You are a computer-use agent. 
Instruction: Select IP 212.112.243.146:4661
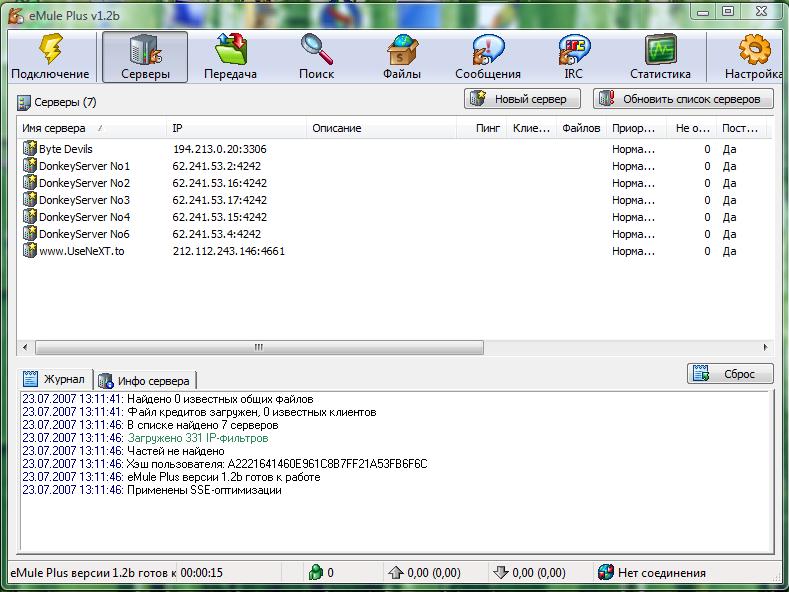229,251
